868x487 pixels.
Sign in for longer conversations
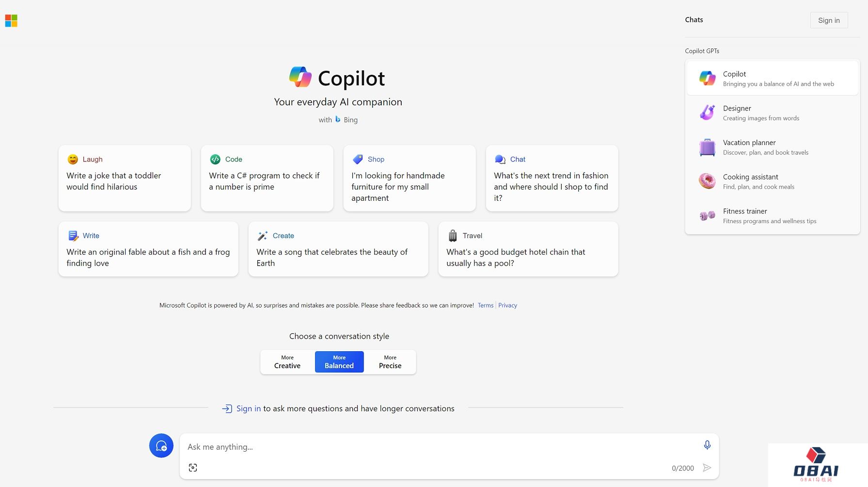pyautogui.click(x=248, y=408)
